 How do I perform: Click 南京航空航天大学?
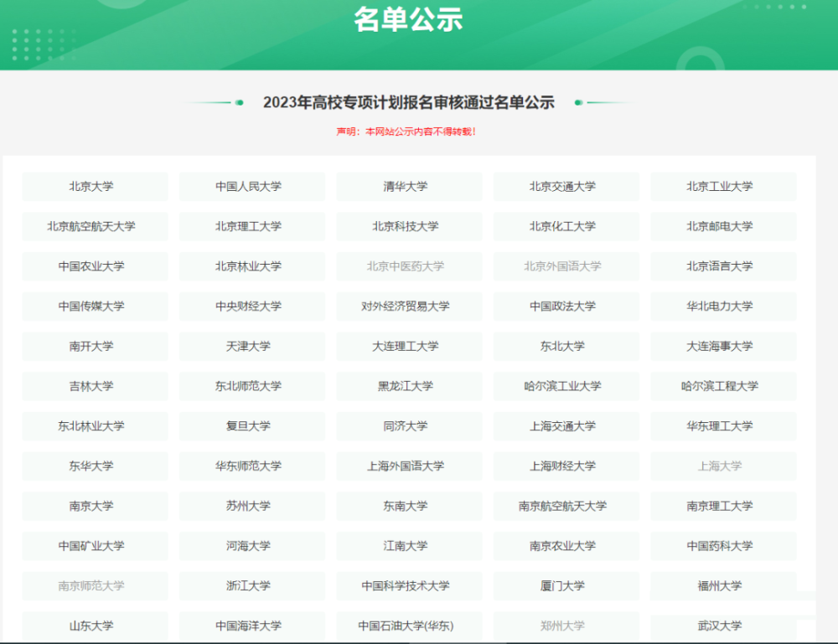pos(566,506)
